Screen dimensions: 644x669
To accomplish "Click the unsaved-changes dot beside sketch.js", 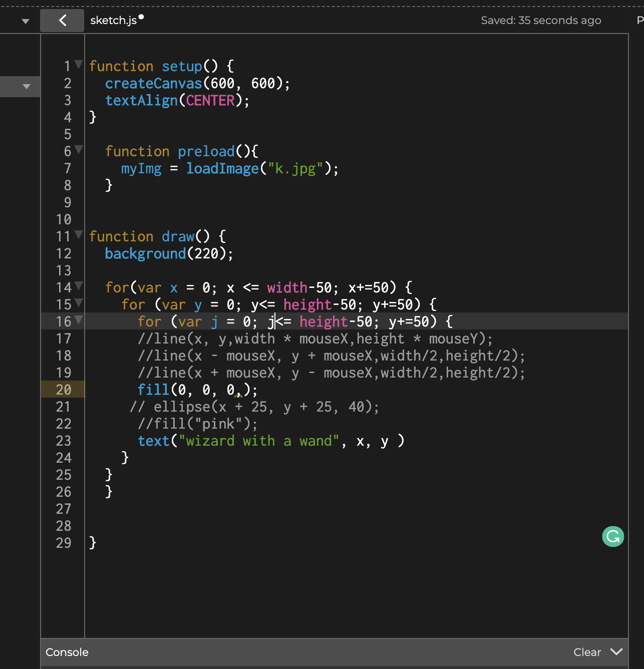I will (x=141, y=17).
